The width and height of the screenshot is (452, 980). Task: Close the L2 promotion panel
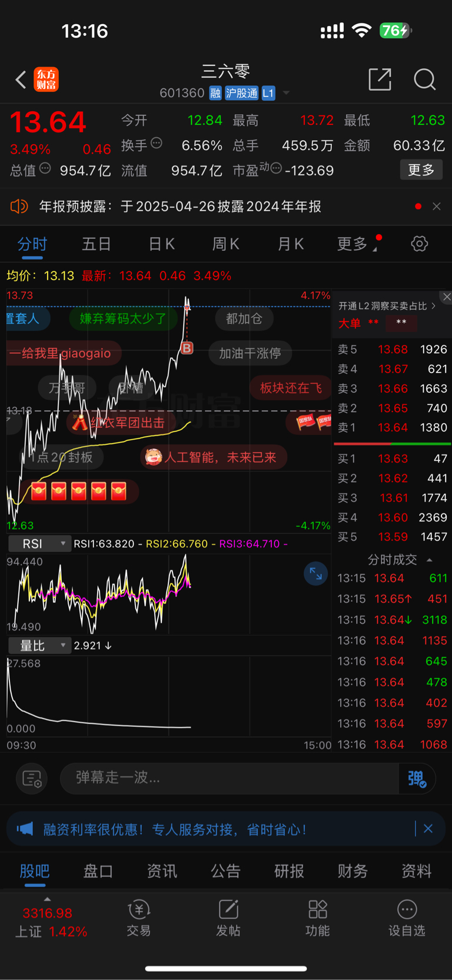447,297
